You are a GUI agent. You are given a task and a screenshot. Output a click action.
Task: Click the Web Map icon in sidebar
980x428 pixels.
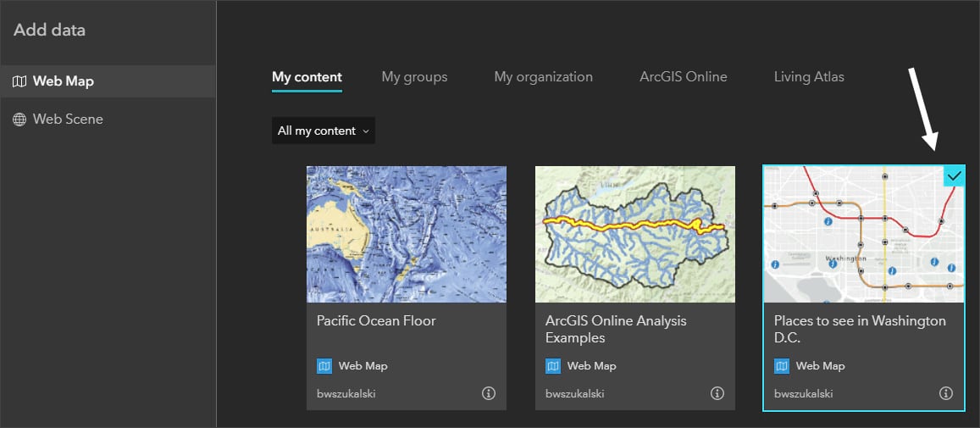coord(19,82)
